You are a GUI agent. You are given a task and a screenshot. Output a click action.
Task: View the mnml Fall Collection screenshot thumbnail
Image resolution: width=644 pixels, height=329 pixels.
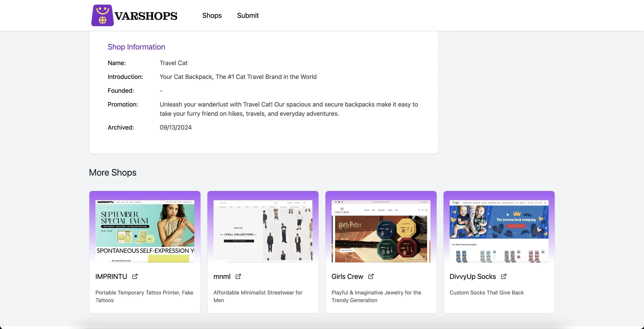(263, 231)
